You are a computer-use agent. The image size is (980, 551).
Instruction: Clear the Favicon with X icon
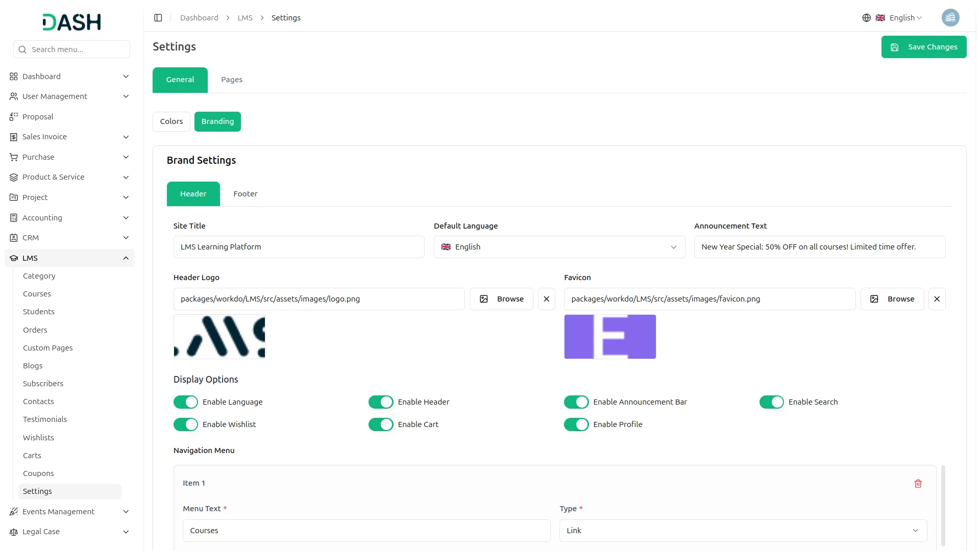(937, 299)
